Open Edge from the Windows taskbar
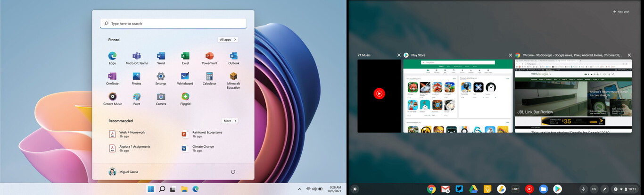 click(195, 189)
